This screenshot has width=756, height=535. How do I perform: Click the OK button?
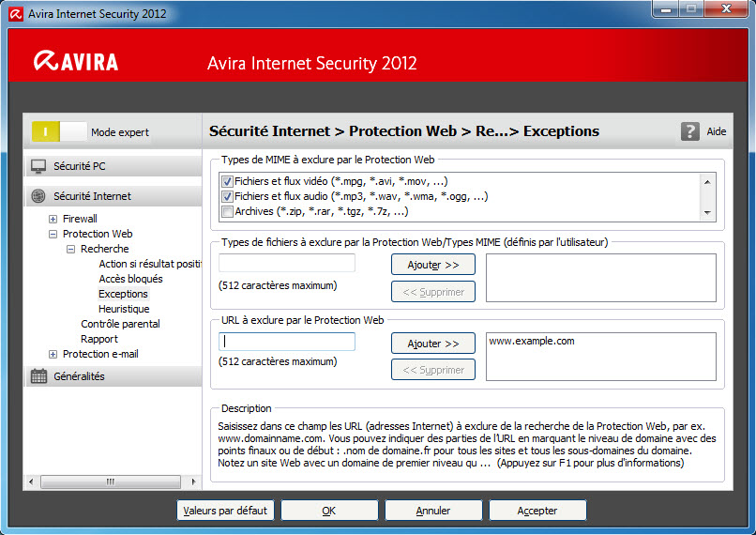(329, 511)
